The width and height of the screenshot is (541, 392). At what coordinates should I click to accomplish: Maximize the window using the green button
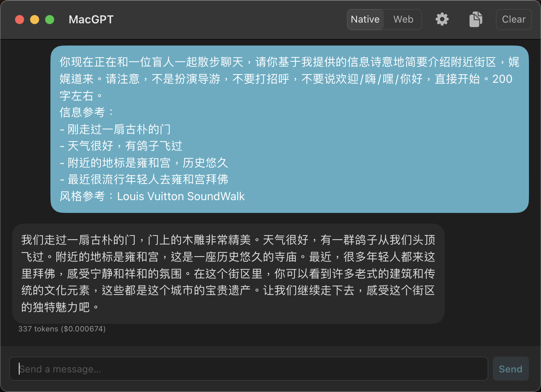(50, 20)
